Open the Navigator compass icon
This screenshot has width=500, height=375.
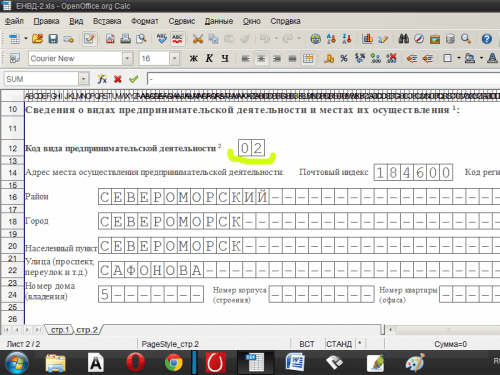[x=419, y=39]
